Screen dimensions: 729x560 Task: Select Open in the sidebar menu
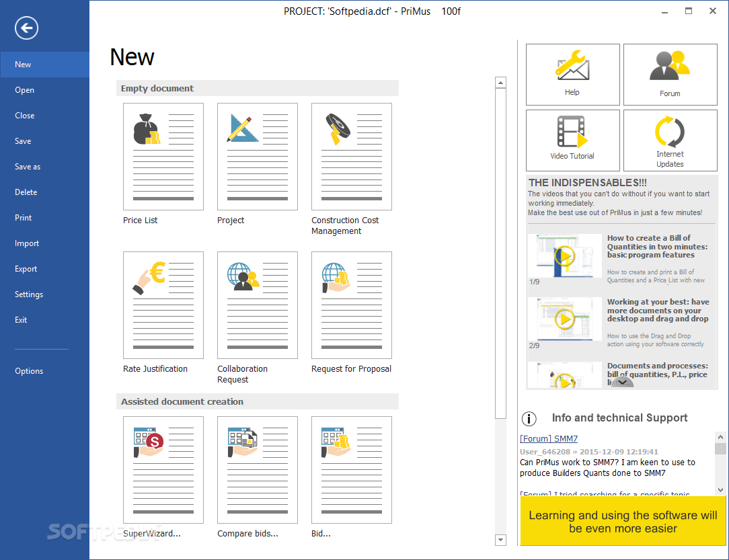(44, 90)
